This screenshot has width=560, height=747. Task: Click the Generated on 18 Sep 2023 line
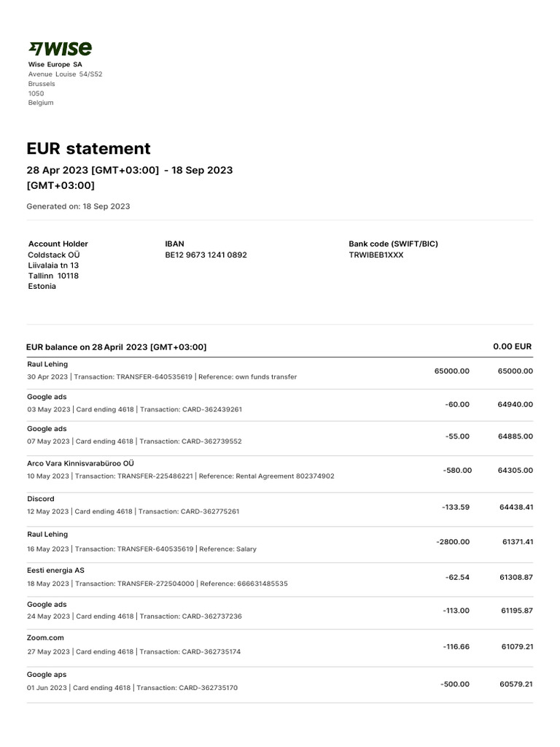pyautogui.click(x=78, y=206)
